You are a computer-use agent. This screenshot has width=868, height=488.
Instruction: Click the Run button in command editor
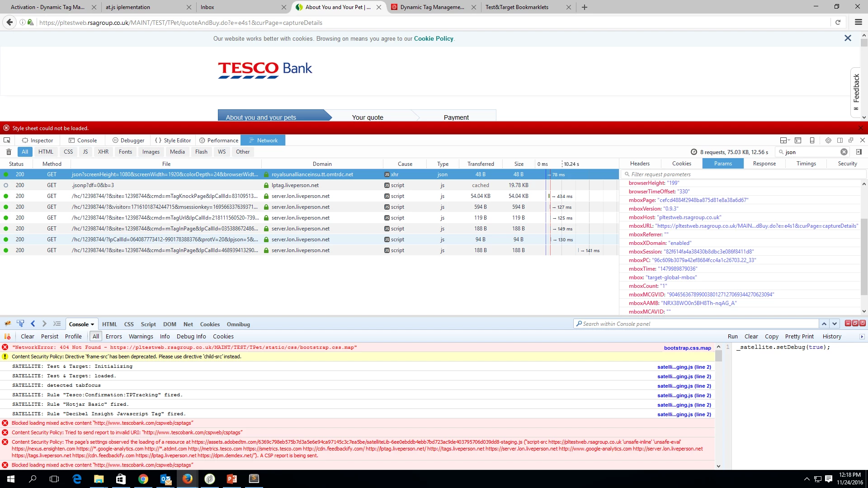pos(732,336)
